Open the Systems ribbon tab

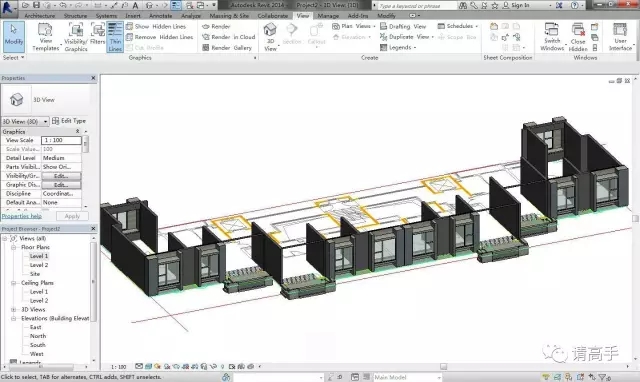(x=106, y=16)
